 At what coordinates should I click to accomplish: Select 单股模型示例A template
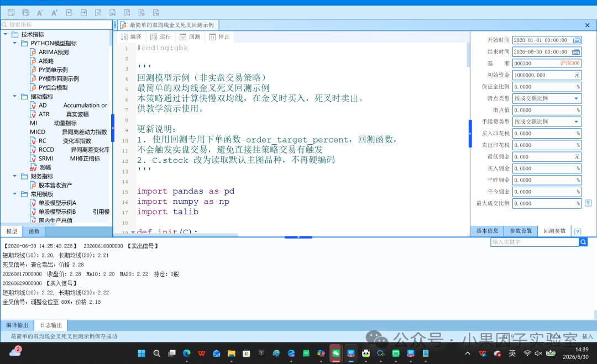(x=53, y=203)
